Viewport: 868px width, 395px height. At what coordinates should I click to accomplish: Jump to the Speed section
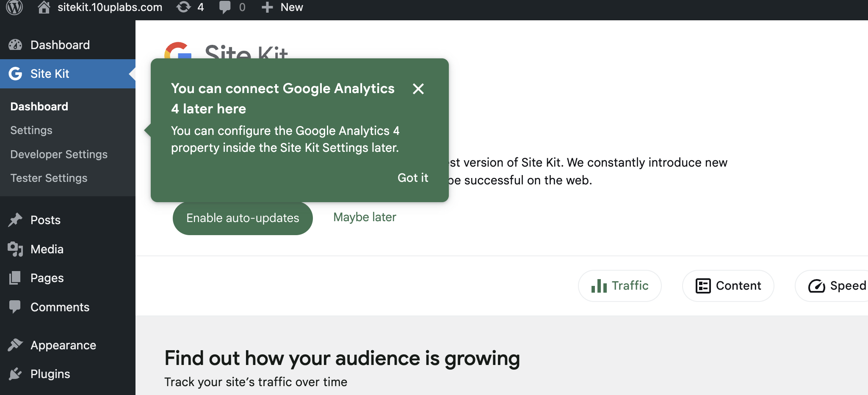pyautogui.click(x=832, y=286)
